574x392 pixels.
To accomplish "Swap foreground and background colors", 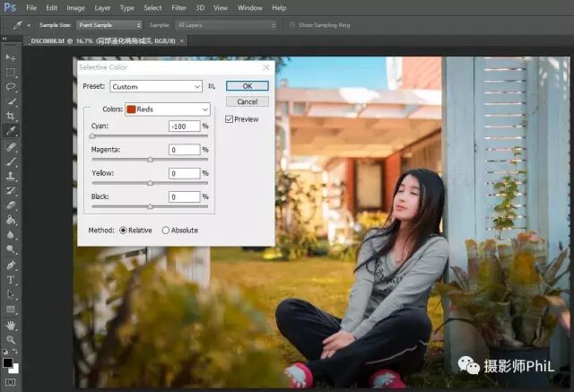I will coord(15,352).
